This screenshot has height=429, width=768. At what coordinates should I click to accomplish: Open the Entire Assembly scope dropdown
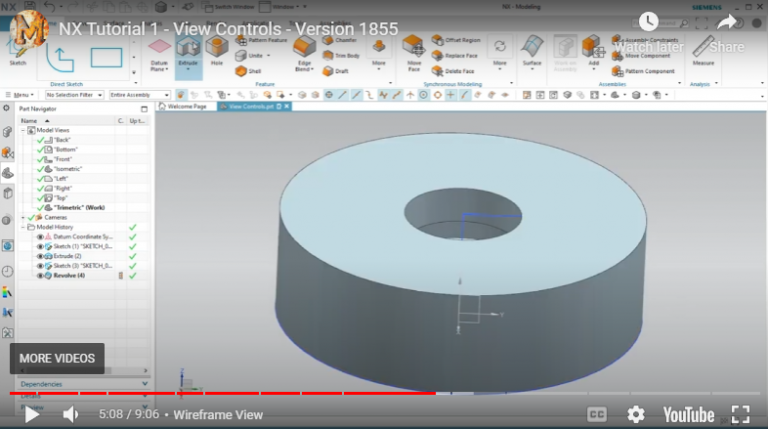(140, 95)
